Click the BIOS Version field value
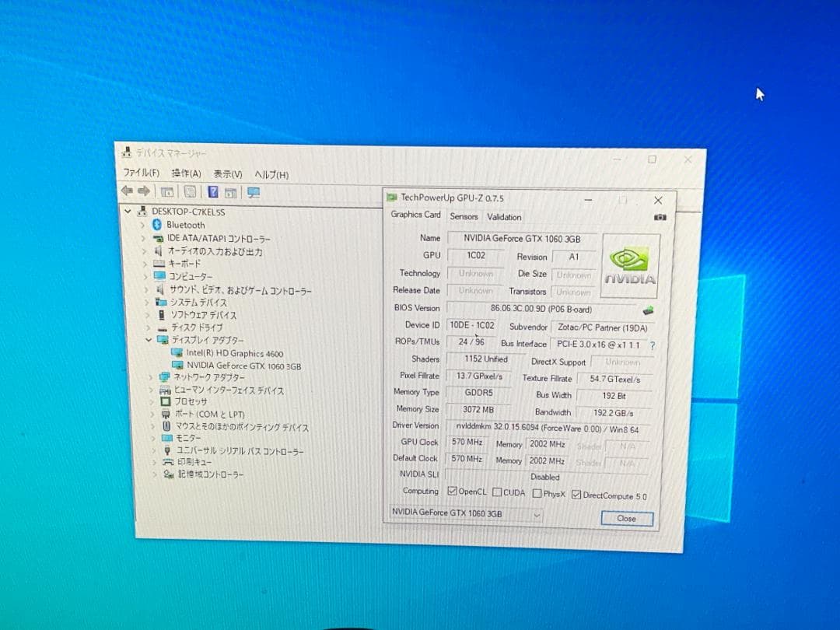The height and width of the screenshot is (630, 840). 541,309
